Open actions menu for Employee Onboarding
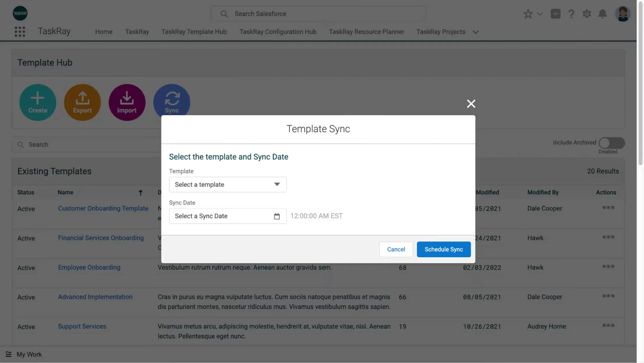 click(608, 266)
